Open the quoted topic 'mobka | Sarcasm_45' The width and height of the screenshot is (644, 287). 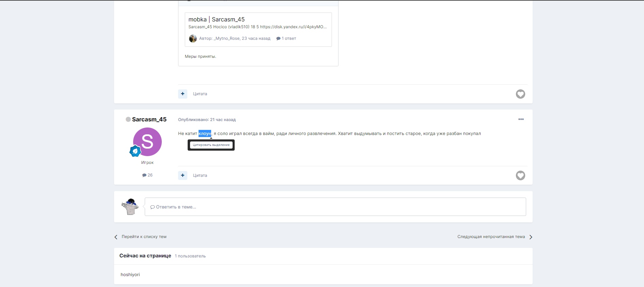tap(216, 19)
